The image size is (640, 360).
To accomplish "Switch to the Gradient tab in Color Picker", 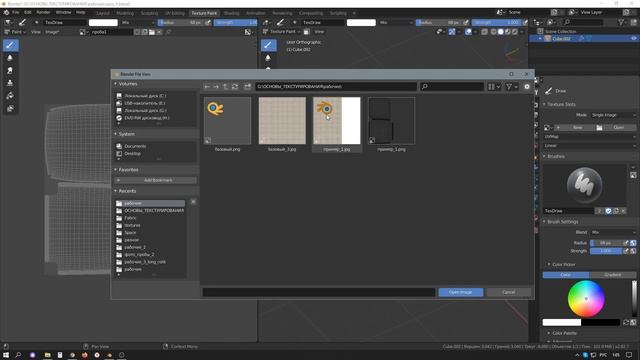I will pyautogui.click(x=613, y=275).
